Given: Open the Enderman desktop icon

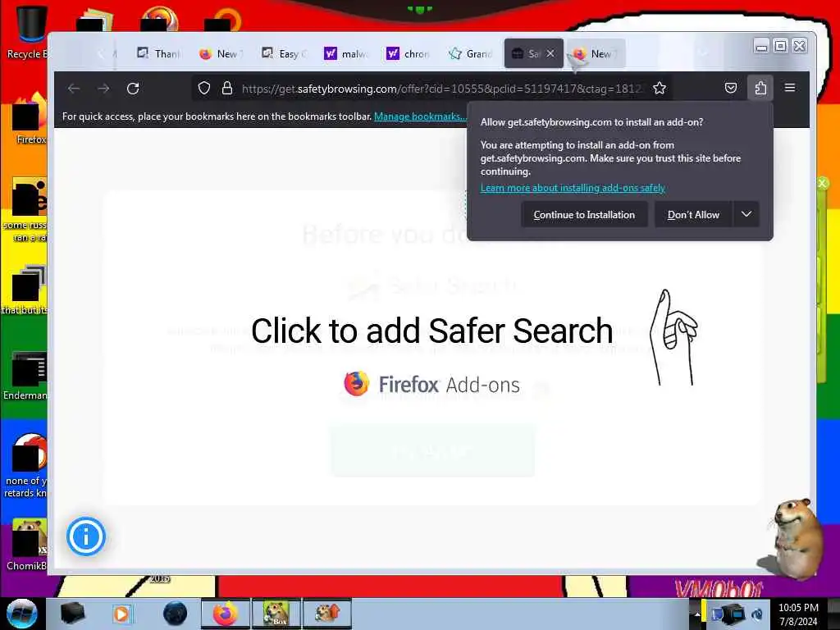Looking at the screenshot, I should point(25,376).
